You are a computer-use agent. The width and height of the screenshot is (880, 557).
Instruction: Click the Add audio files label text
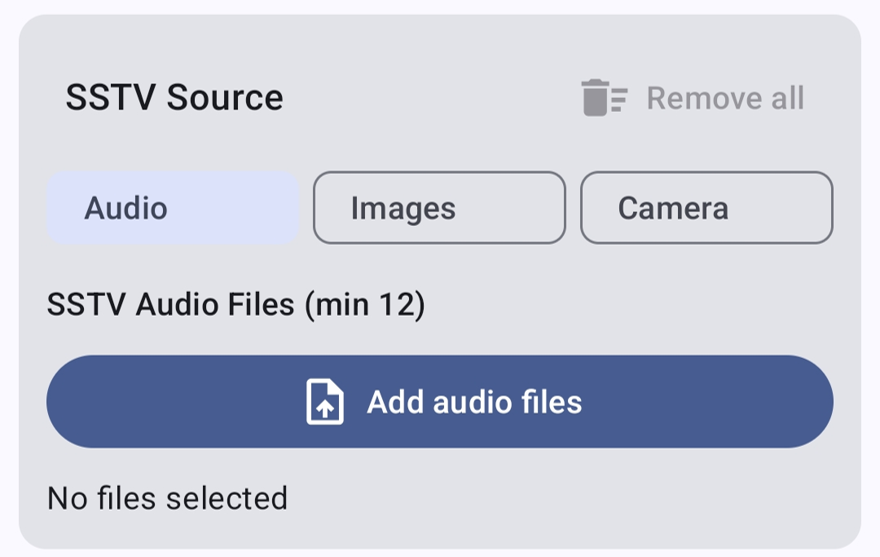click(x=475, y=402)
